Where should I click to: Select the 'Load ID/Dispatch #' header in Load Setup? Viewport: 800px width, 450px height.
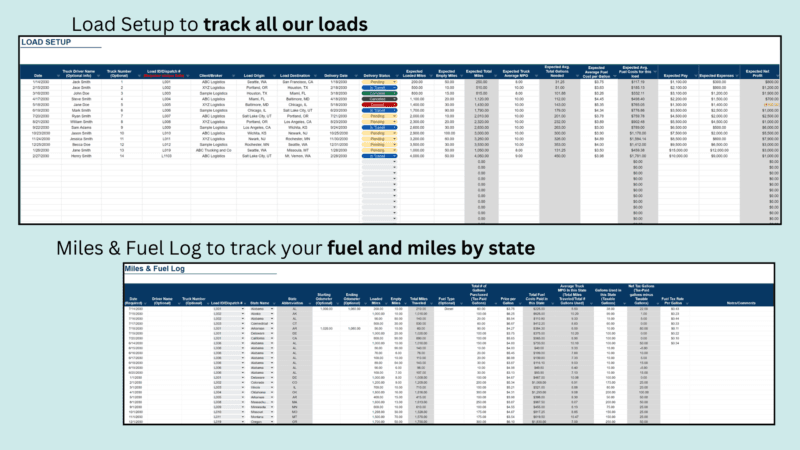click(164, 72)
